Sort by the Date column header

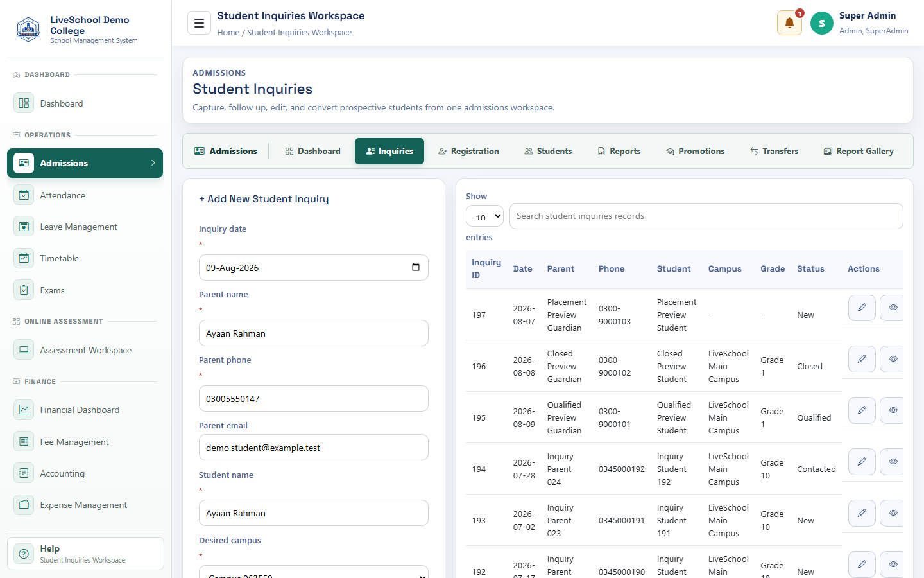coord(522,268)
